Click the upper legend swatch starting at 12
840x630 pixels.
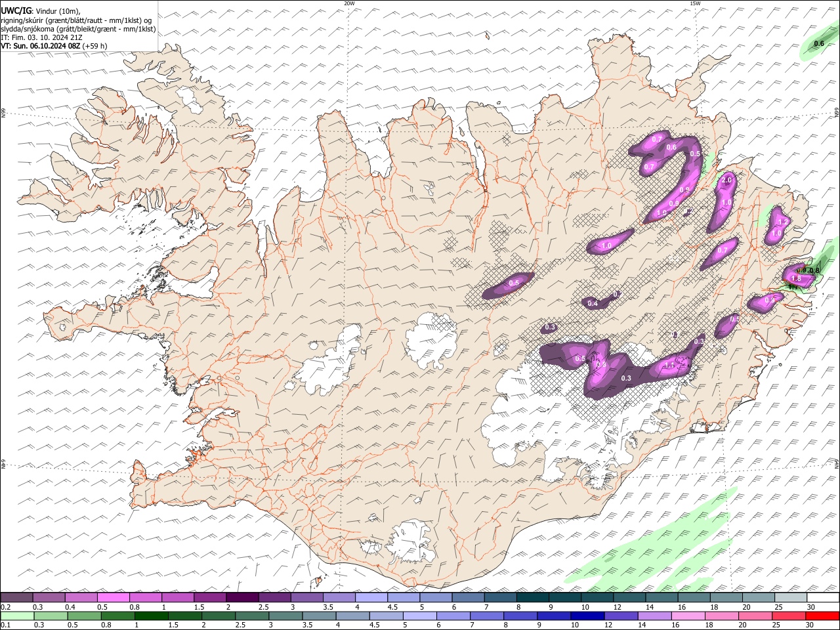[629, 597]
